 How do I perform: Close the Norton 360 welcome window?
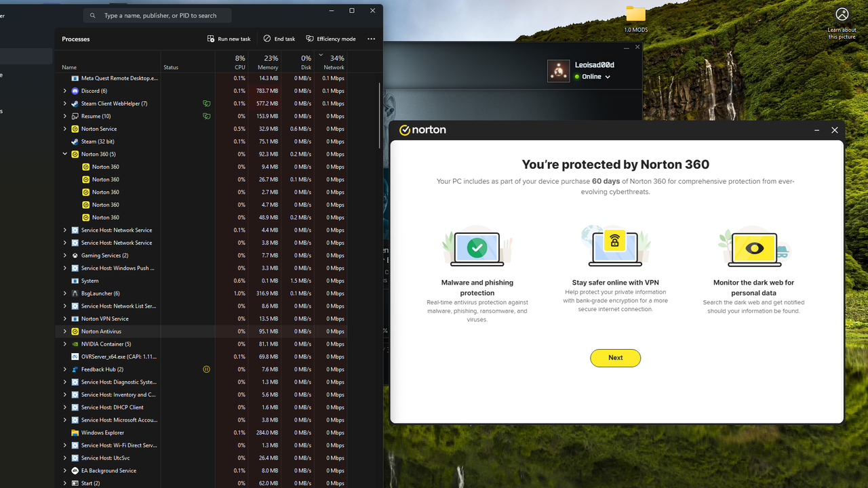pyautogui.click(x=835, y=130)
